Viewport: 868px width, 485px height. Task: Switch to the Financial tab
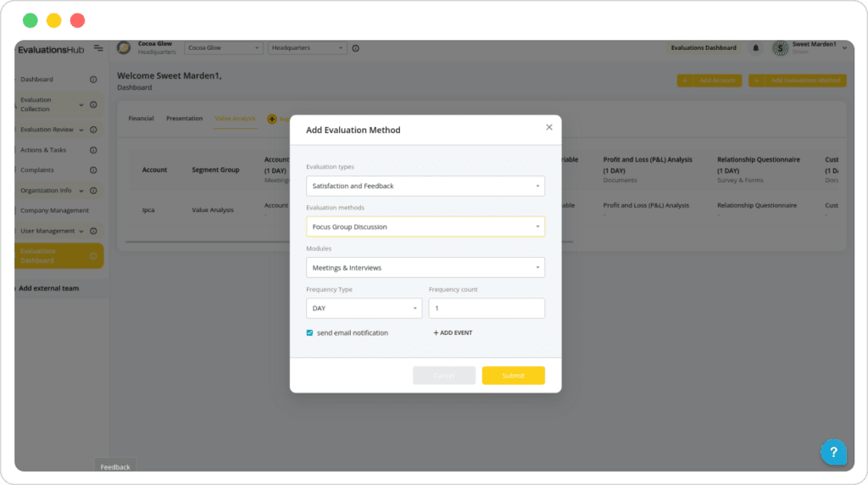(x=141, y=119)
